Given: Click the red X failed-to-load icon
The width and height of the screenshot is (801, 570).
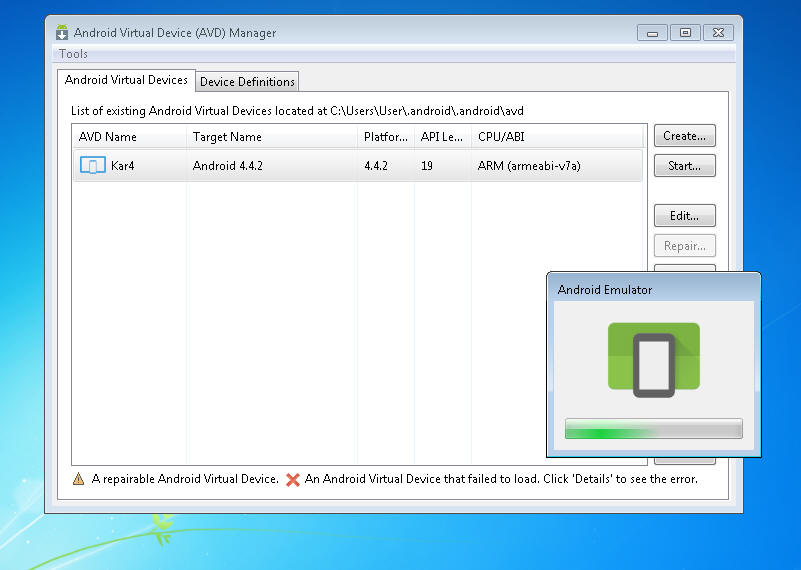Looking at the screenshot, I should tap(293, 480).
